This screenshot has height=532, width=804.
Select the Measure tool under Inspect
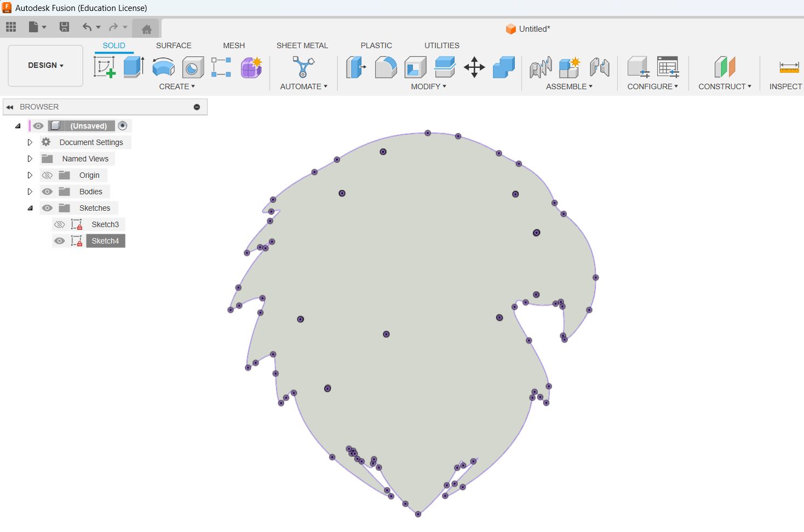click(789, 68)
